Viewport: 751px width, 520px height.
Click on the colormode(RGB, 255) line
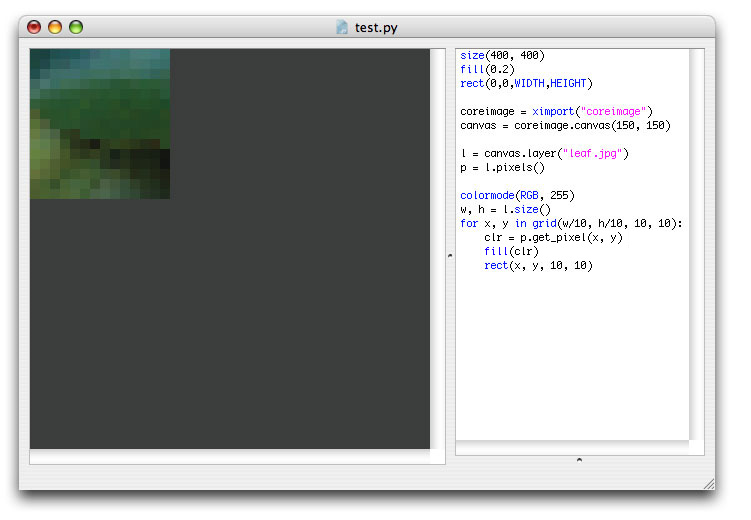click(517, 195)
